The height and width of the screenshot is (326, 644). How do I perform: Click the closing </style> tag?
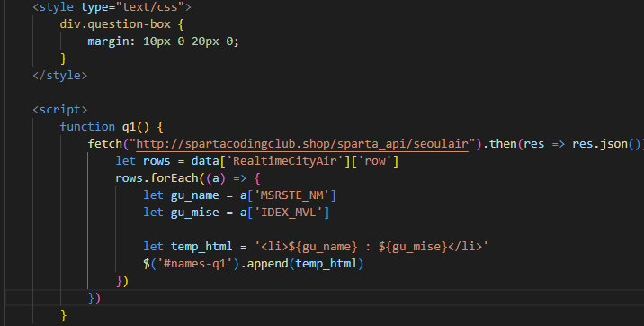60,76
